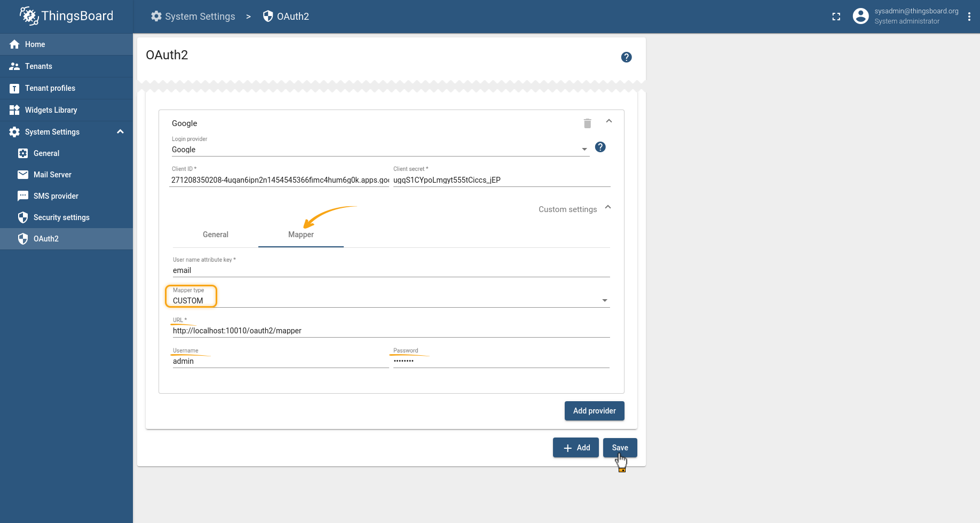Image resolution: width=980 pixels, height=523 pixels.
Task: Open Mail Server settings
Action: (x=66, y=175)
